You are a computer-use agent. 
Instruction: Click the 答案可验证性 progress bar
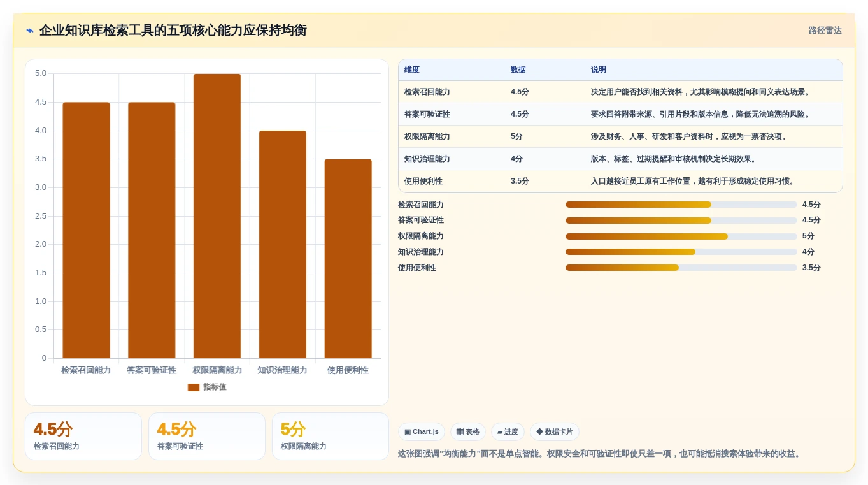681,221
